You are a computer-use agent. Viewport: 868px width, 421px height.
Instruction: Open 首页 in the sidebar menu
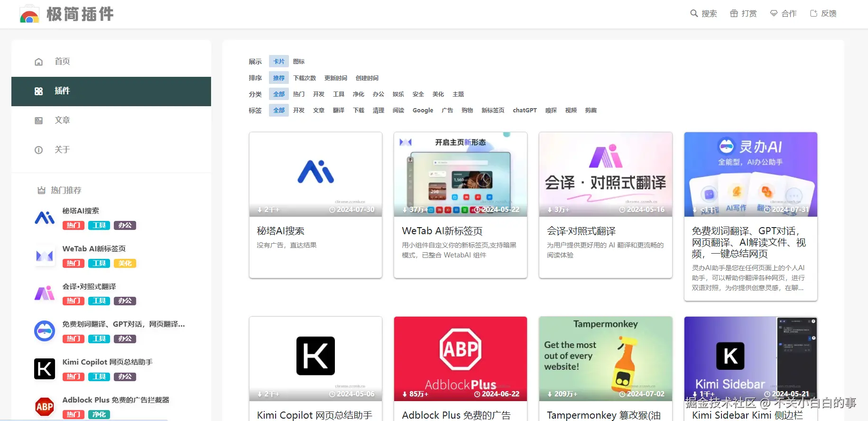coord(62,62)
